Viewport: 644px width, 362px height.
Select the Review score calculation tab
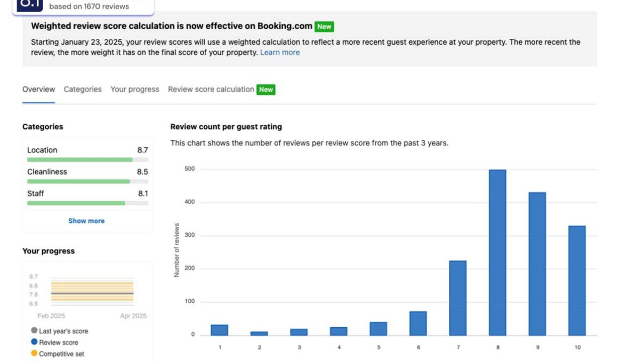tap(211, 89)
